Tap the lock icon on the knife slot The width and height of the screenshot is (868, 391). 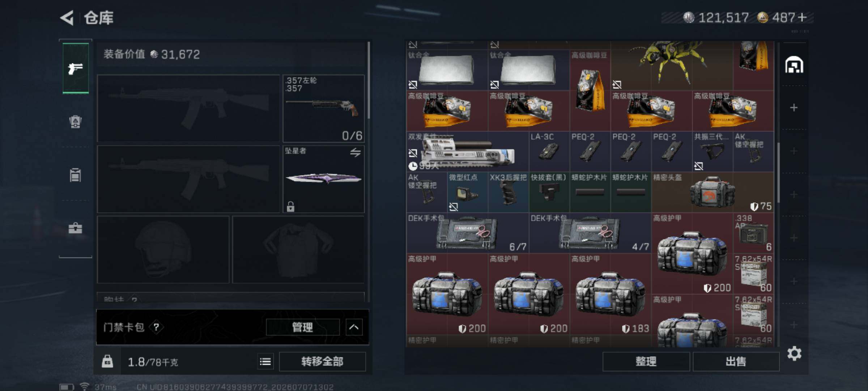[x=290, y=206]
